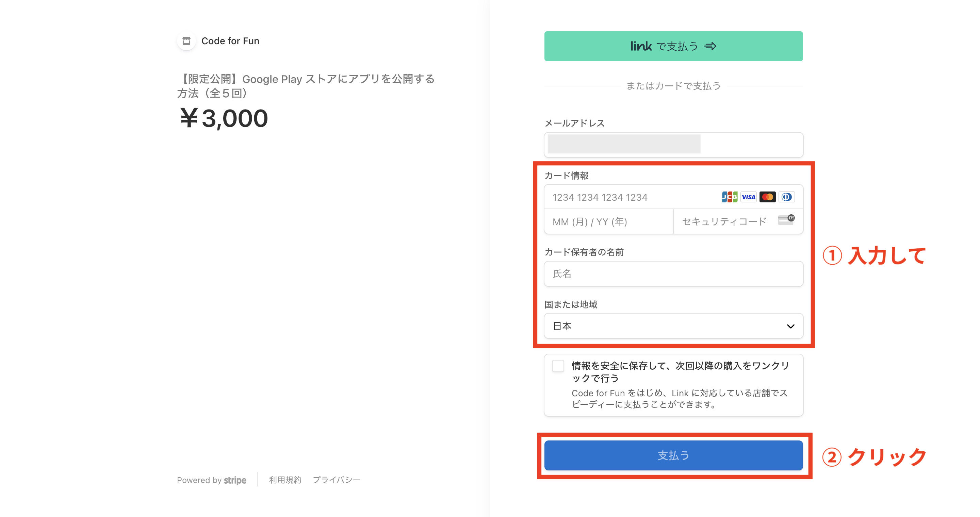Image resolution: width=980 pixels, height=517 pixels.
Task: Click the linkで支払う green button
Action: (673, 46)
